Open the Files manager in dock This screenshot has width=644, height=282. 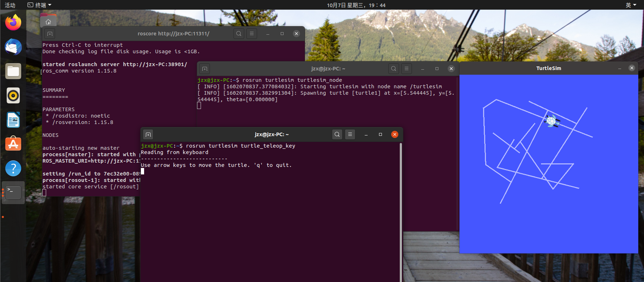[x=13, y=71]
